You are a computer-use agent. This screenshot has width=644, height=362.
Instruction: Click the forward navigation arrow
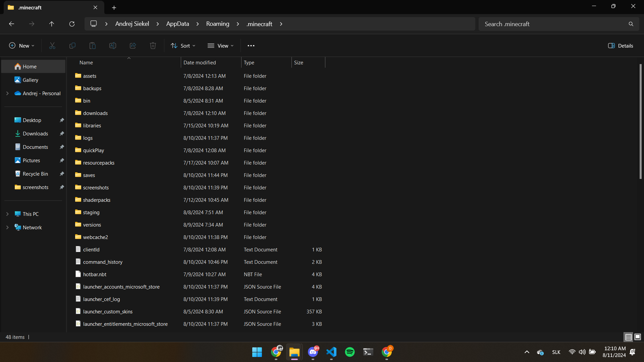[x=32, y=24]
